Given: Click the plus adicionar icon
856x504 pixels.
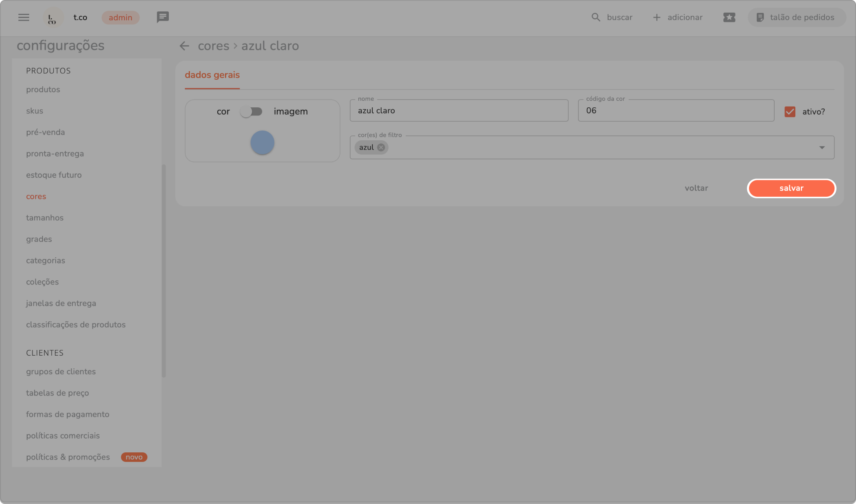Looking at the screenshot, I should (x=657, y=17).
